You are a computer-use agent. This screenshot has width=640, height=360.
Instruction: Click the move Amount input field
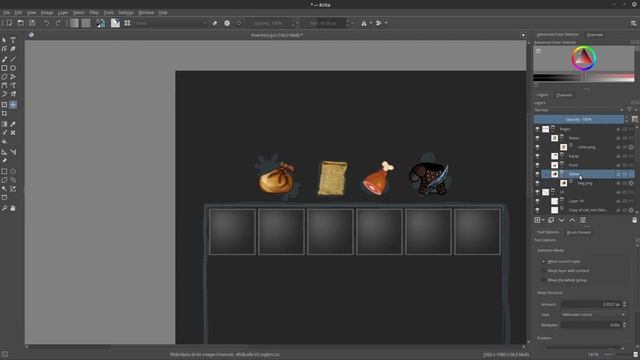click(x=591, y=304)
